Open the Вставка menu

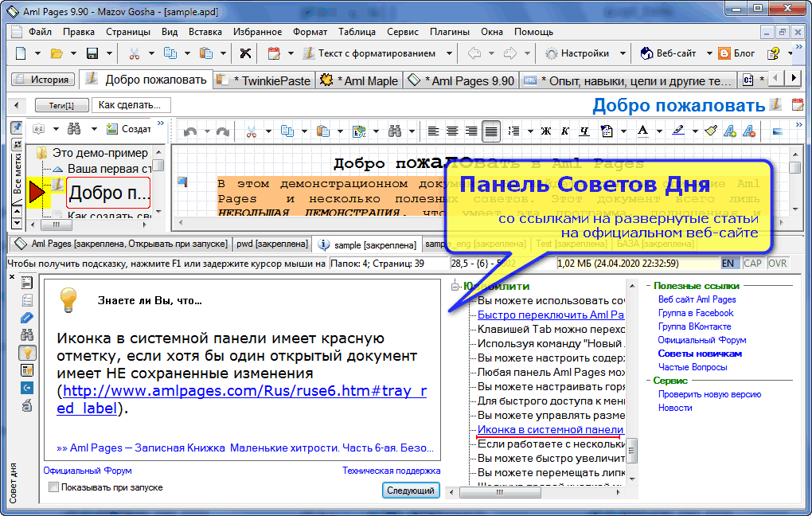click(205, 32)
